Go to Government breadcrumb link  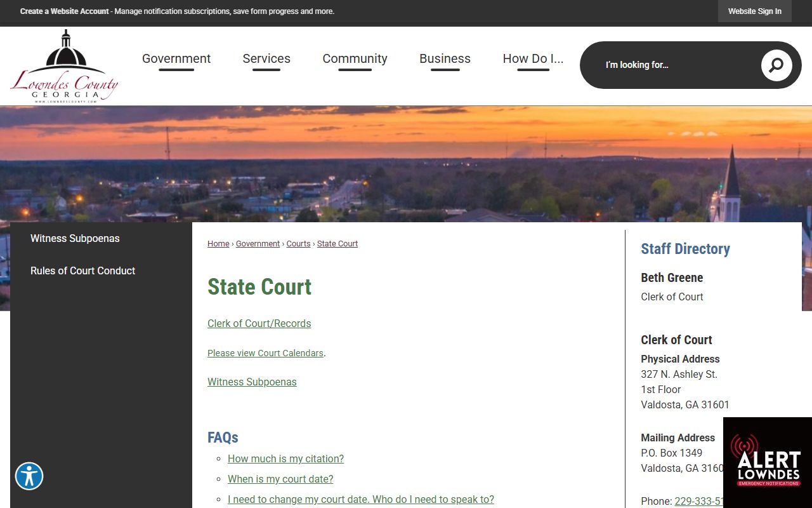[x=258, y=244]
